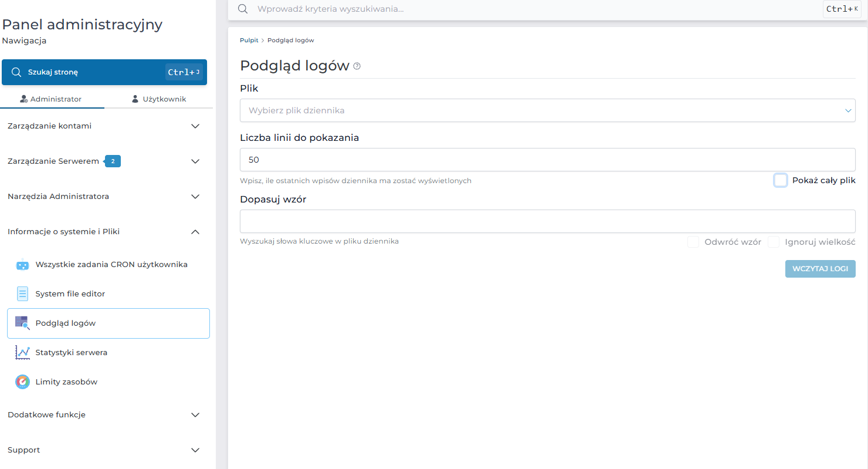
Task: Check the Ignoruj wielkość option
Action: click(774, 242)
